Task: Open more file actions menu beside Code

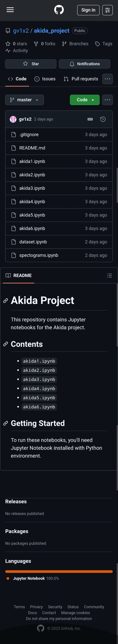Action: click(x=107, y=100)
